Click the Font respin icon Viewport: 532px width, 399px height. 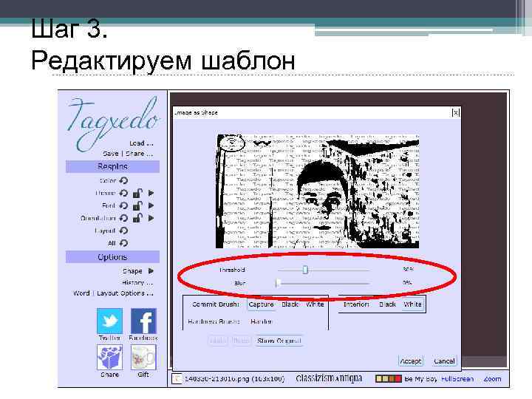[x=124, y=205]
